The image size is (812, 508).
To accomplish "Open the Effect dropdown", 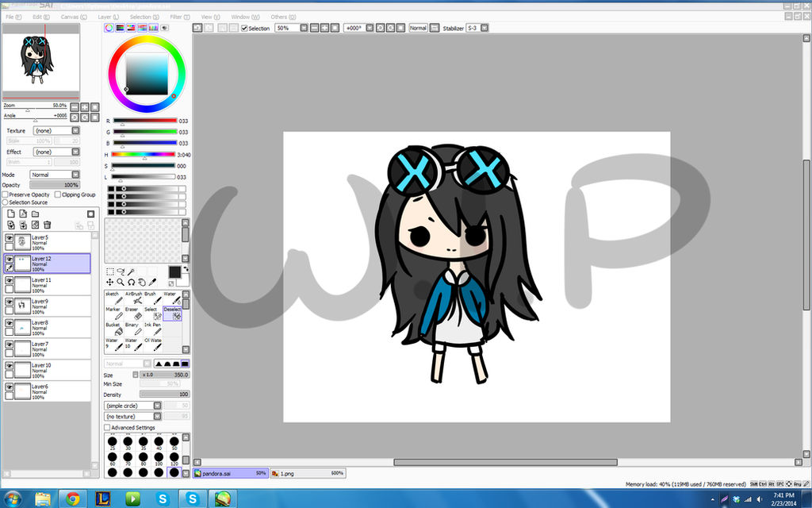I will (x=56, y=152).
